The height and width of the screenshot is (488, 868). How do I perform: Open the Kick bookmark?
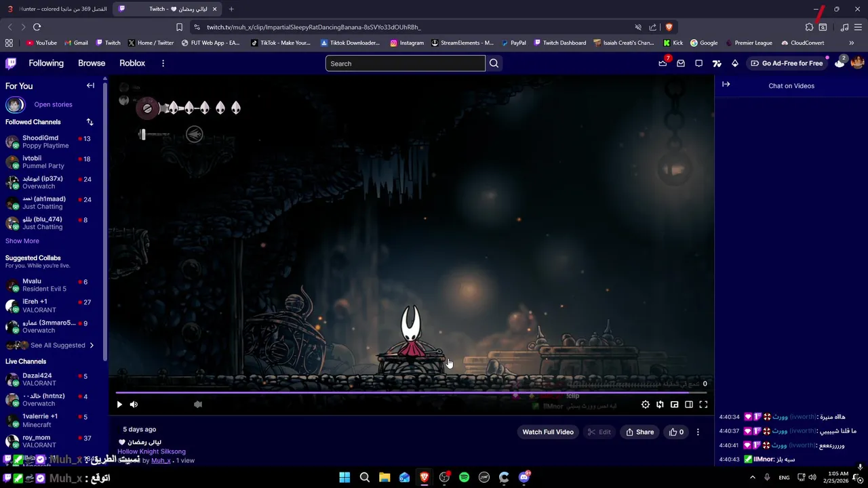click(x=673, y=43)
